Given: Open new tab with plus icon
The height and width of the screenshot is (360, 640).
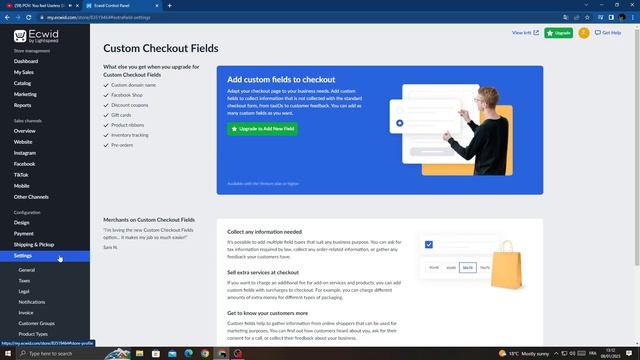Looking at the screenshot, I should pyautogui.click(x=169, y=6).
